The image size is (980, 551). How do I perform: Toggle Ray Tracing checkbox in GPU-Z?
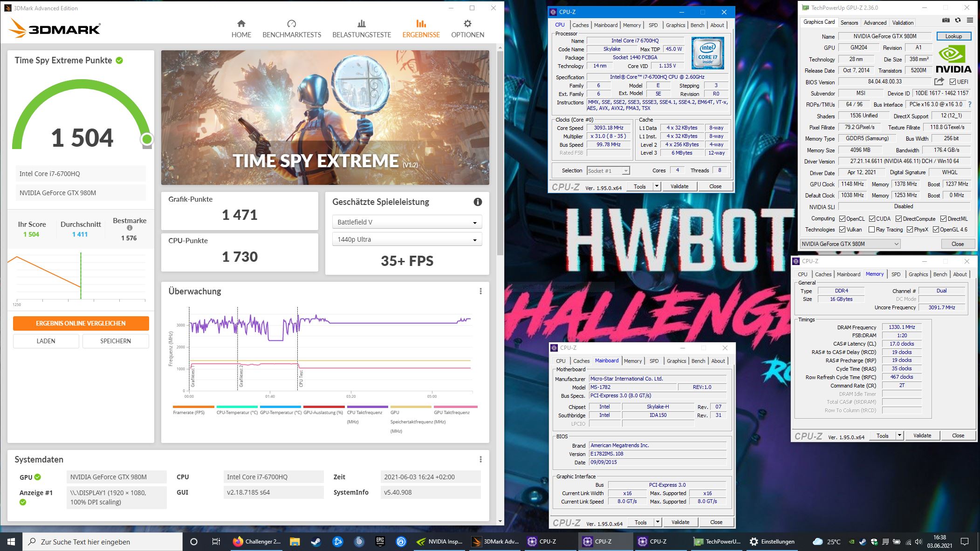click(x=871, y=230)
